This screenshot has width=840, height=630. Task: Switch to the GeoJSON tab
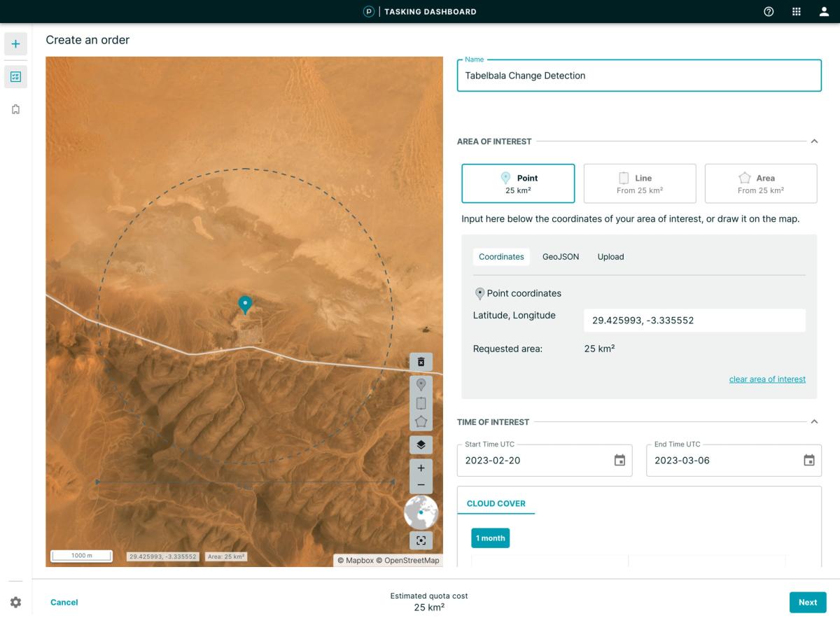tap(560, 256)
